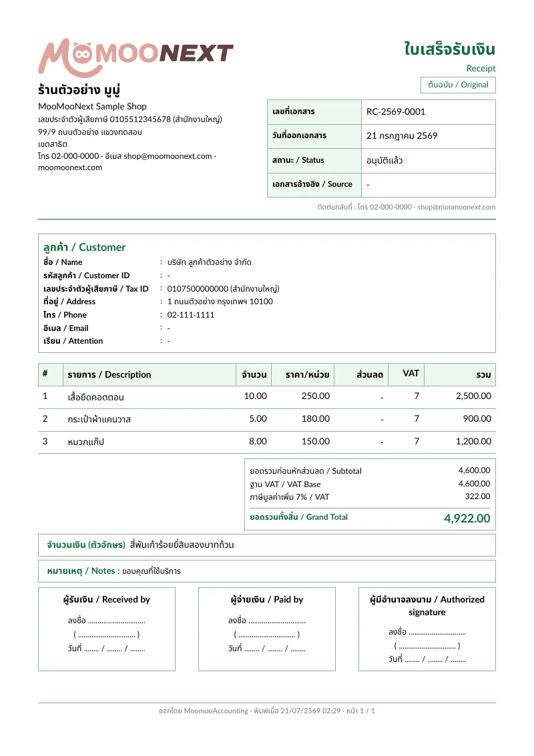The width and height of the screenshot is (534, 756).
Task: Click the Subtotal label
Action: 306,471
